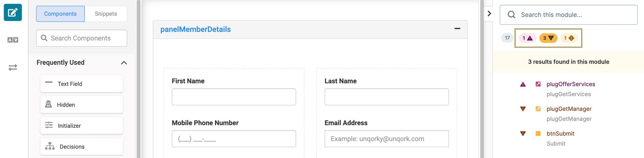
Task: Toggle the 1 error filter badge
Action: point(527,38)
